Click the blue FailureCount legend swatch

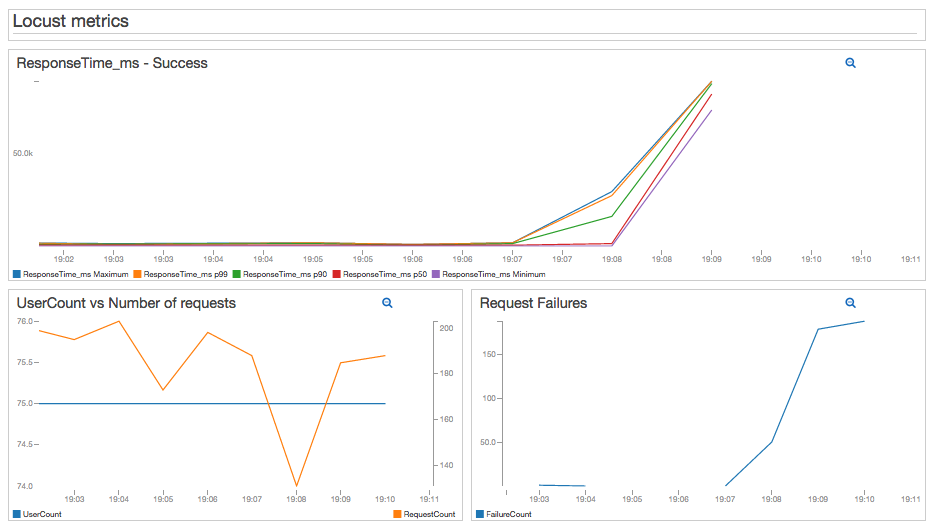tap(480, 514)
